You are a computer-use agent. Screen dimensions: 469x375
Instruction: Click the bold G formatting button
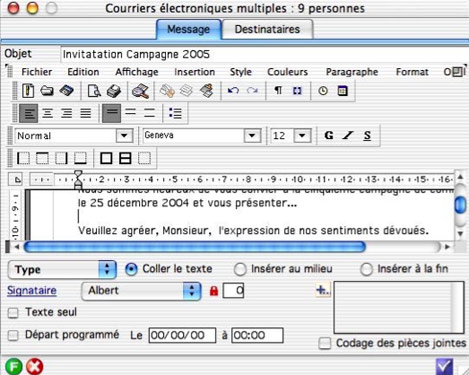pyautogui.click(x=329, y=135)
